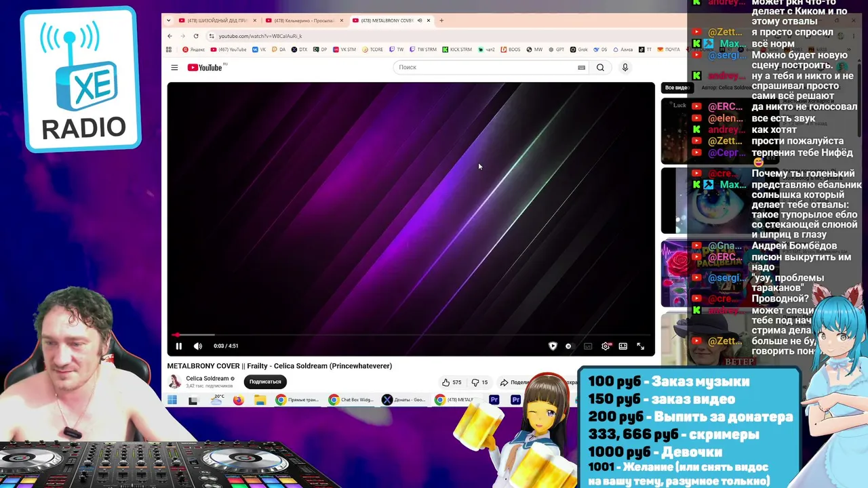Close the Кельнерино tab

pos(342,20)
